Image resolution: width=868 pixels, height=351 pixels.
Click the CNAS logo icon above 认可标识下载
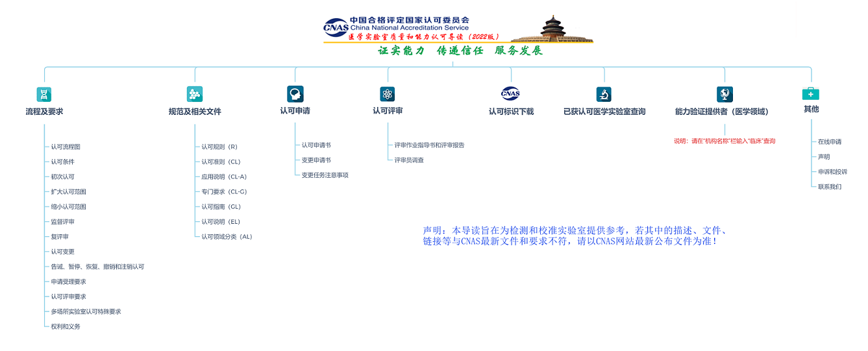click(511, 93)
